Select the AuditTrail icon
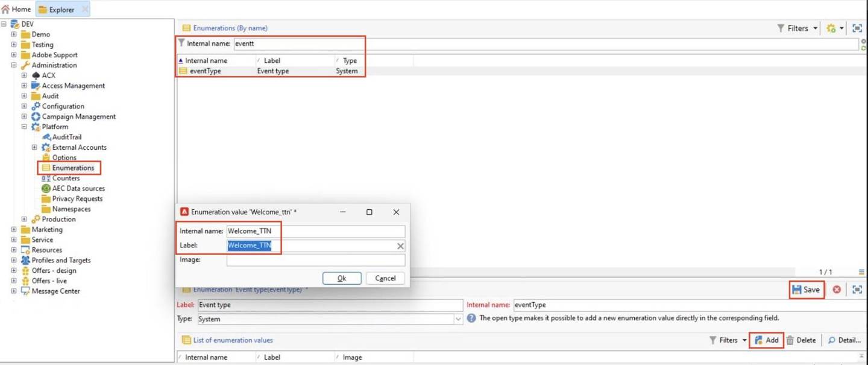Viewport: 868px width, 365px height. 46,137
